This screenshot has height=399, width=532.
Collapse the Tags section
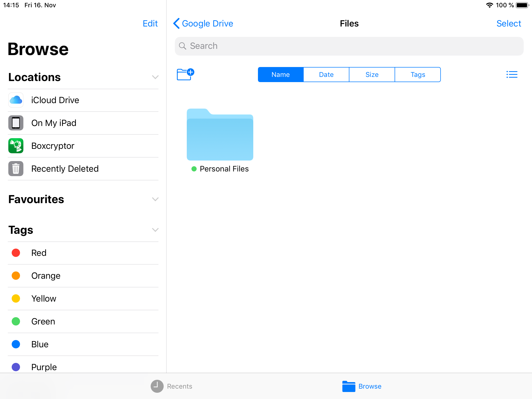(x=155, y=230)
